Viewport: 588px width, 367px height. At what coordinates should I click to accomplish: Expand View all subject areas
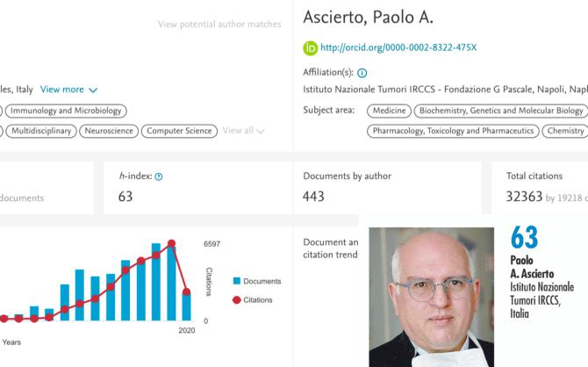[x=243, y=131]
